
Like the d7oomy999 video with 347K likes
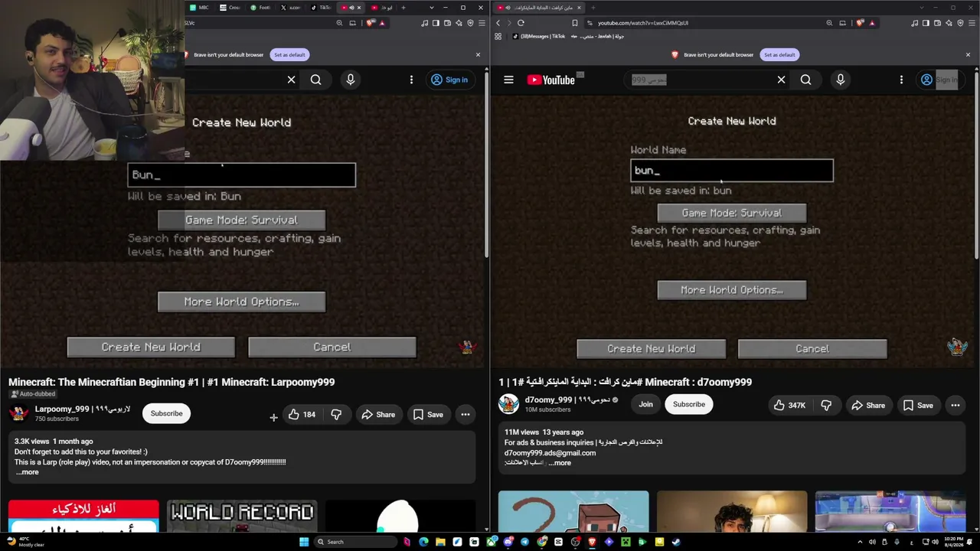789,406
